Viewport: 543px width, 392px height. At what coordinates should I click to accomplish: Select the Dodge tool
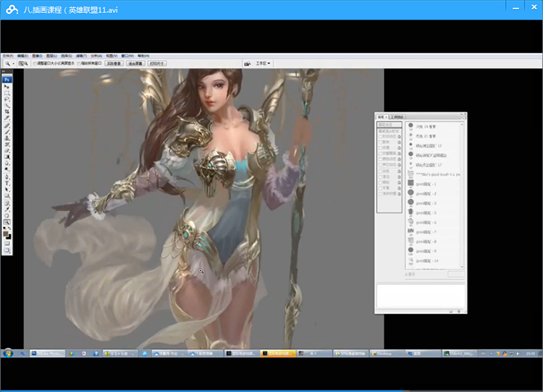[7, 169]
